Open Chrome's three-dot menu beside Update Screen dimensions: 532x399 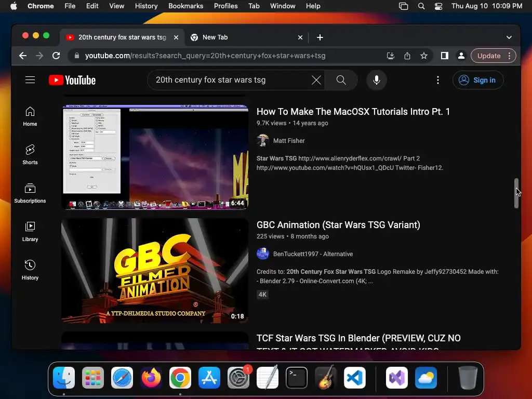click(x=509, y=56)
